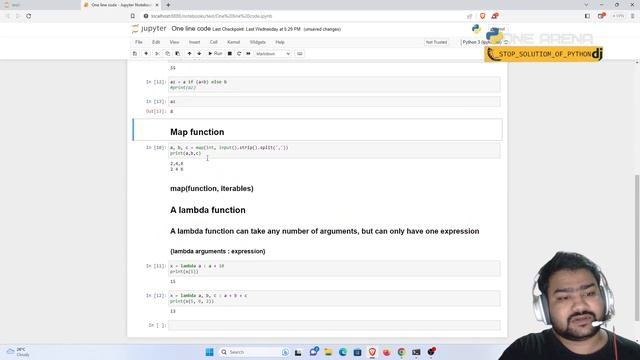The width and height of the screenshot is (640, 360).
Task: Open the Windows Start menu
Action: pos(209,352)
